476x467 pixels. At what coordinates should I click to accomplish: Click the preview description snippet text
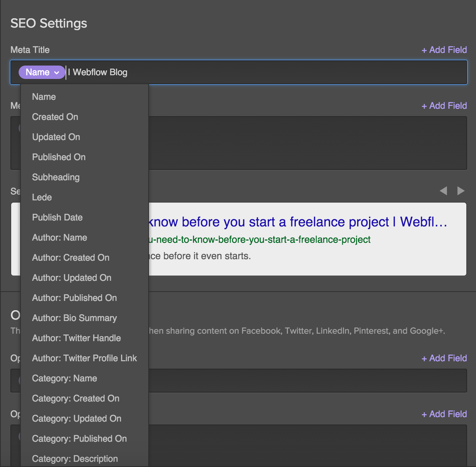(x=200, y=256)
